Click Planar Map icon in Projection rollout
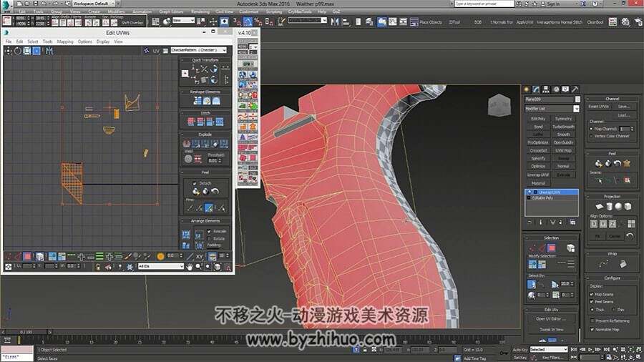 click(x=599, y=207)
